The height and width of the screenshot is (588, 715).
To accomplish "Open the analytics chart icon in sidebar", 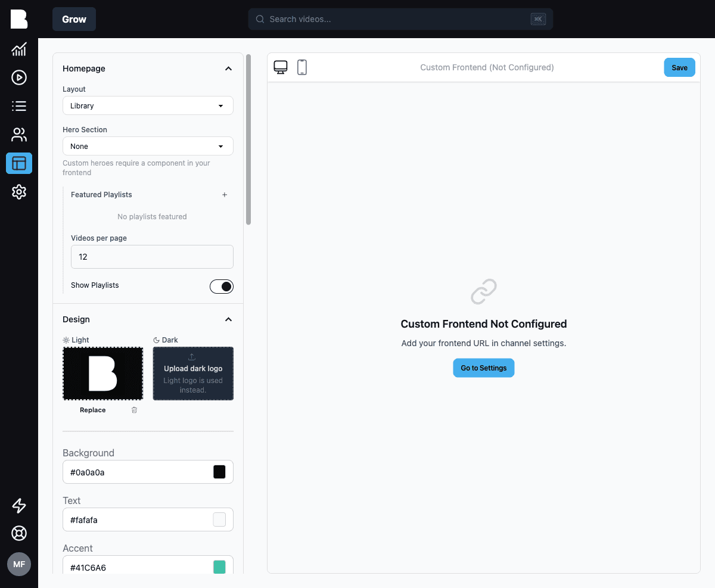I will tap(19, 49).
